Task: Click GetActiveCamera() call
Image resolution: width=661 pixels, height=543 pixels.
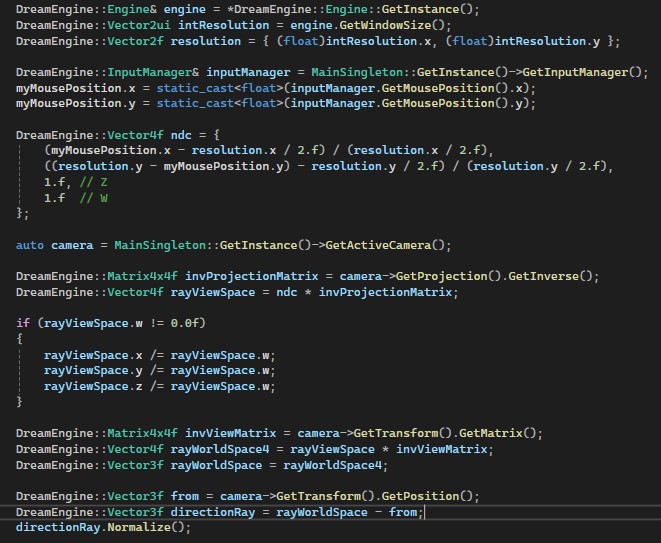Action: click(x=385, y=245)
